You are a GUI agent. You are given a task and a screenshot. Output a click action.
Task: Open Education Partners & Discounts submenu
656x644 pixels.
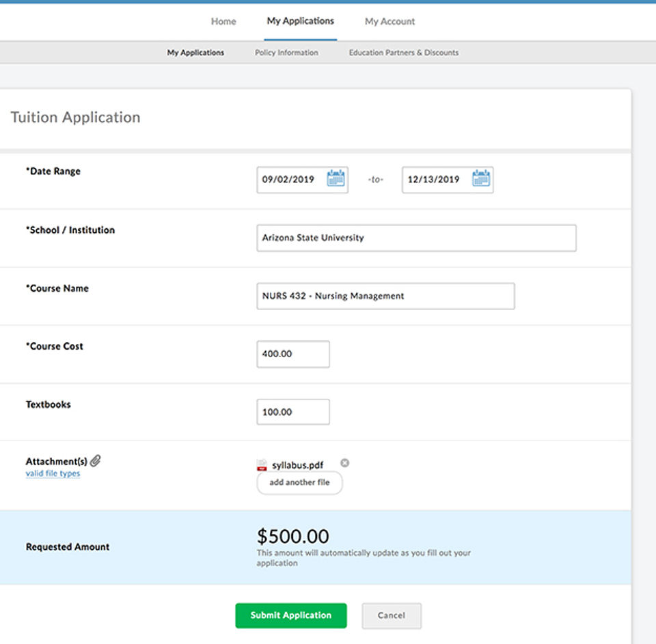pos(404,53)
